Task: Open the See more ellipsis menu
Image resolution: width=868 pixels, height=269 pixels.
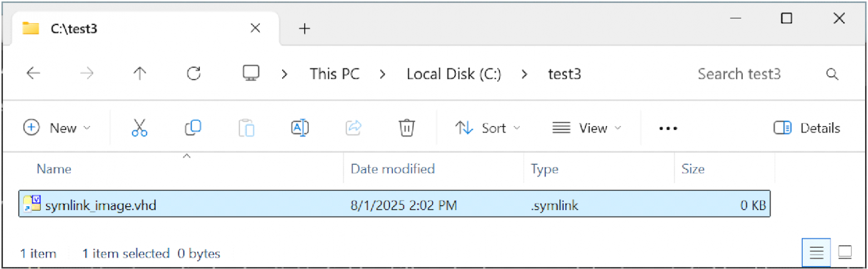Action: click(x=668, y=128)
